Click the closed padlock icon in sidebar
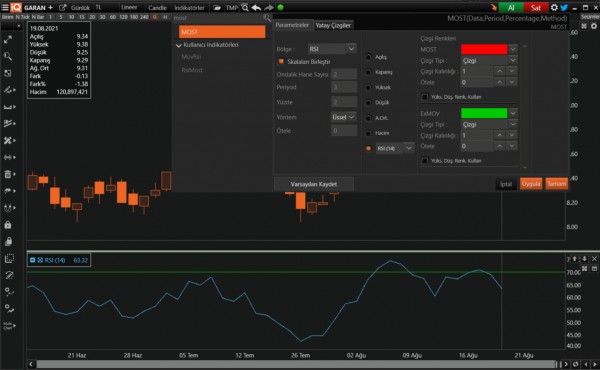The height and width of the screenshot is (370, 600). pos(8,225)
